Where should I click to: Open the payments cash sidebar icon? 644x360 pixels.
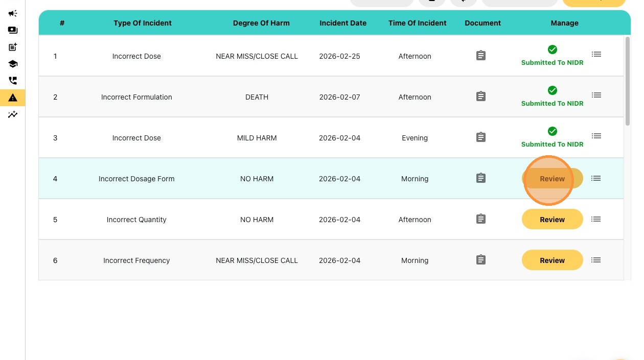tap(13, 31)
